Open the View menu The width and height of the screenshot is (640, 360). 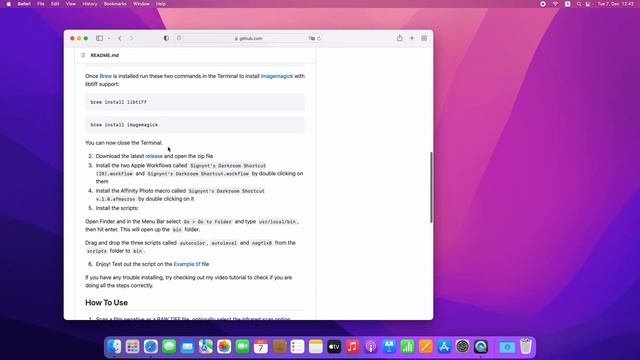point(71,4)
